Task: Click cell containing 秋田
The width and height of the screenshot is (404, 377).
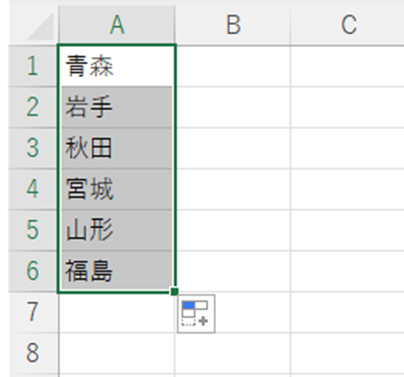Action: 117,148
